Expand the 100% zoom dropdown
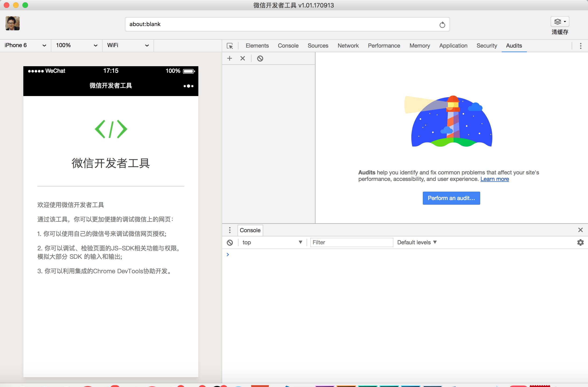This screenshot has height=387, width=588. click(x=77, y=45)
